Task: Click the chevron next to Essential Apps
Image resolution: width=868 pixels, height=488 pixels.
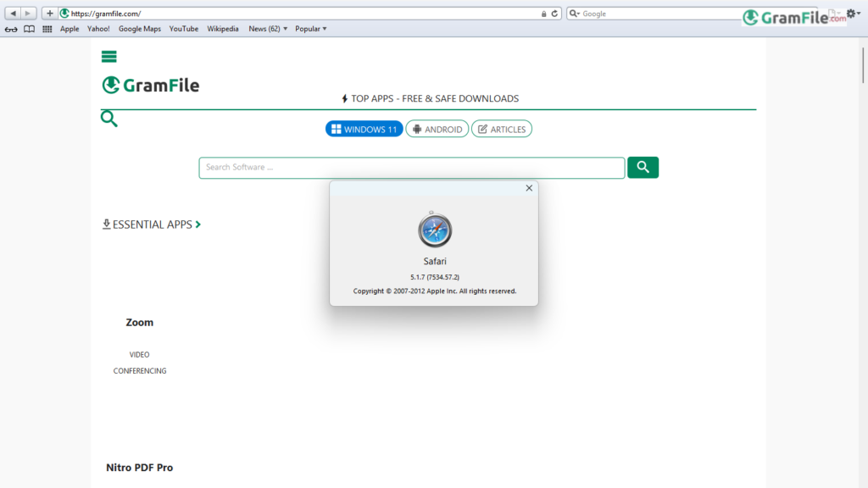Action: click(198, 225)
